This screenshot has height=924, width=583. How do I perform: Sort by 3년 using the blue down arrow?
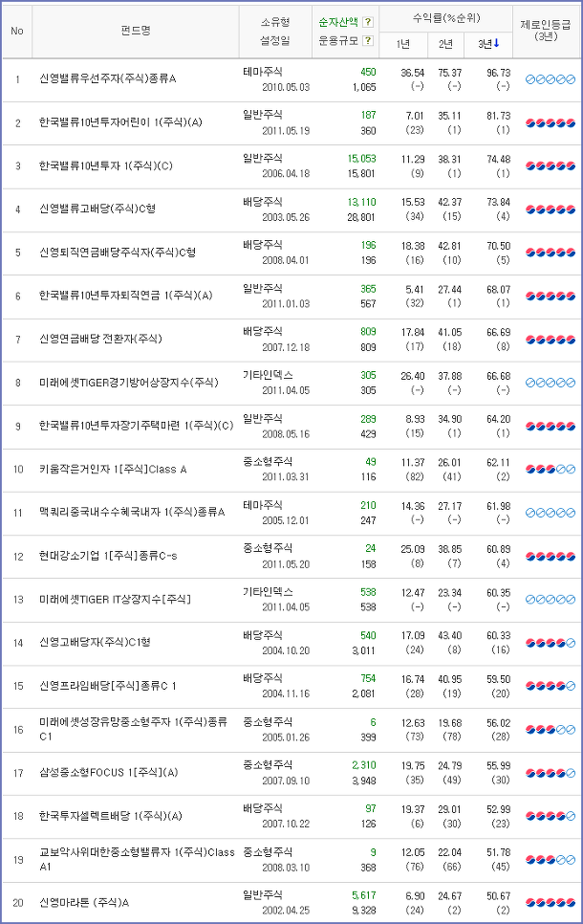pyautogui.click(x=497, y=44)
